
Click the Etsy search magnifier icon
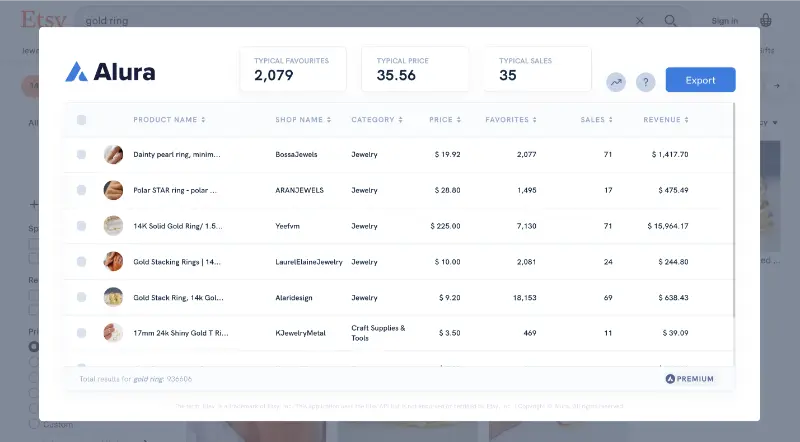[x=671, y=20]
